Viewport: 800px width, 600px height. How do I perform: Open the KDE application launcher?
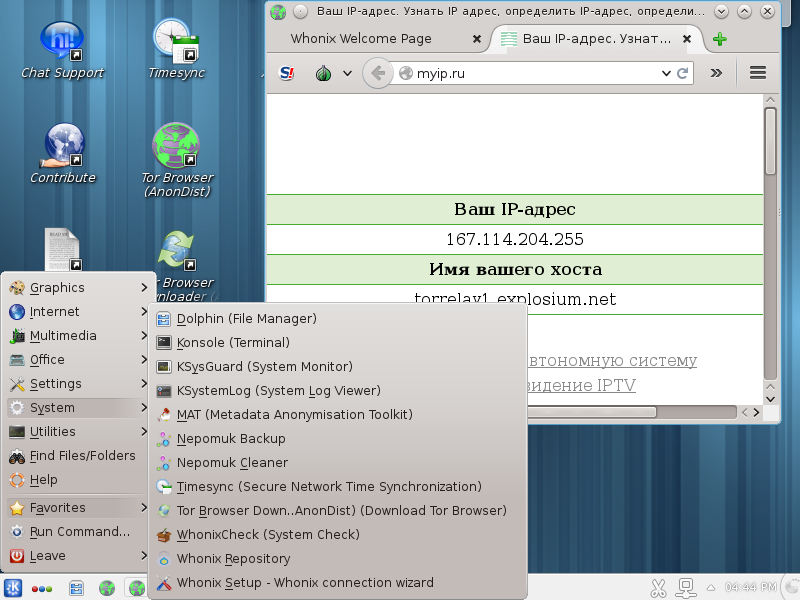tap(12, 588)
